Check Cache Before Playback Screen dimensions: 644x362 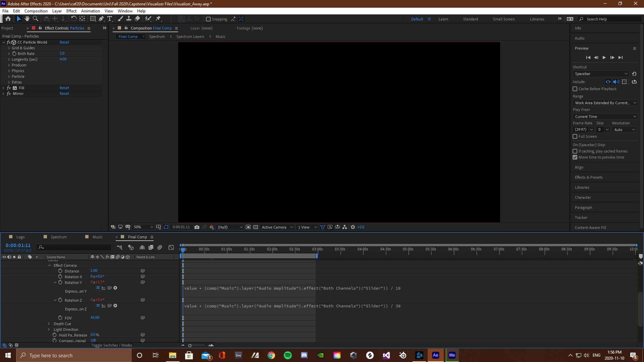(575, 89)
